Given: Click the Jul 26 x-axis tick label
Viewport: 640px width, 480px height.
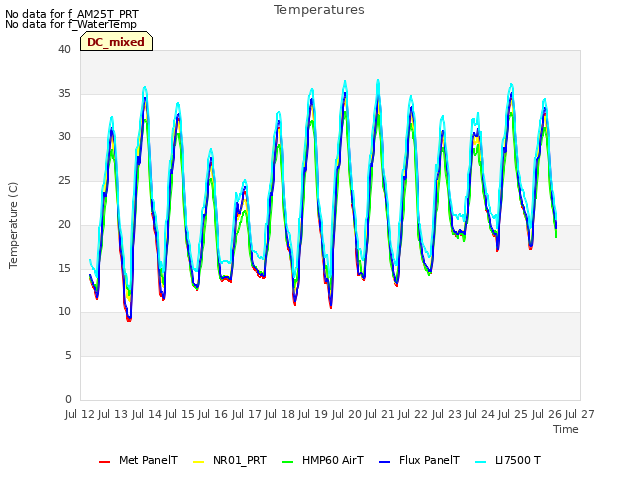Looking at the screenshot, I should point(547,414).
